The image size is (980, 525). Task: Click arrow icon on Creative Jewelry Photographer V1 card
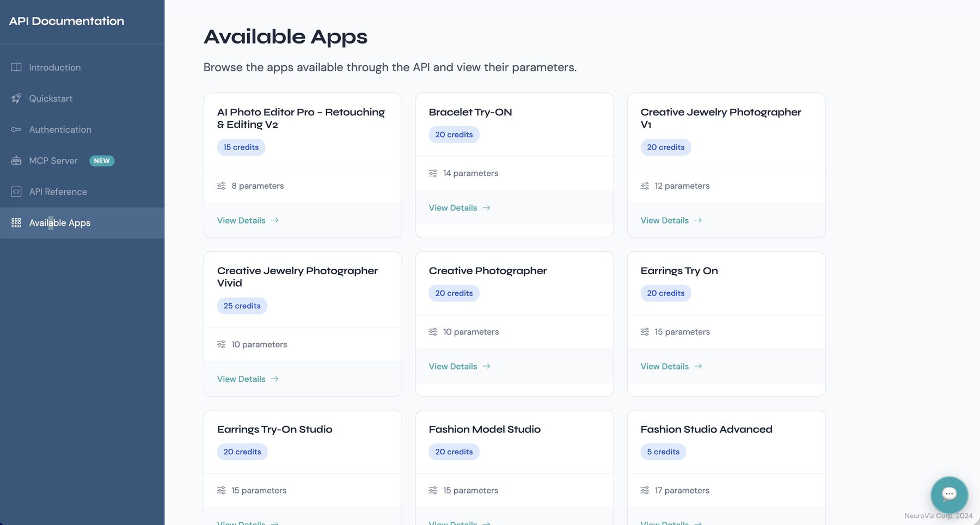point(699,220)
